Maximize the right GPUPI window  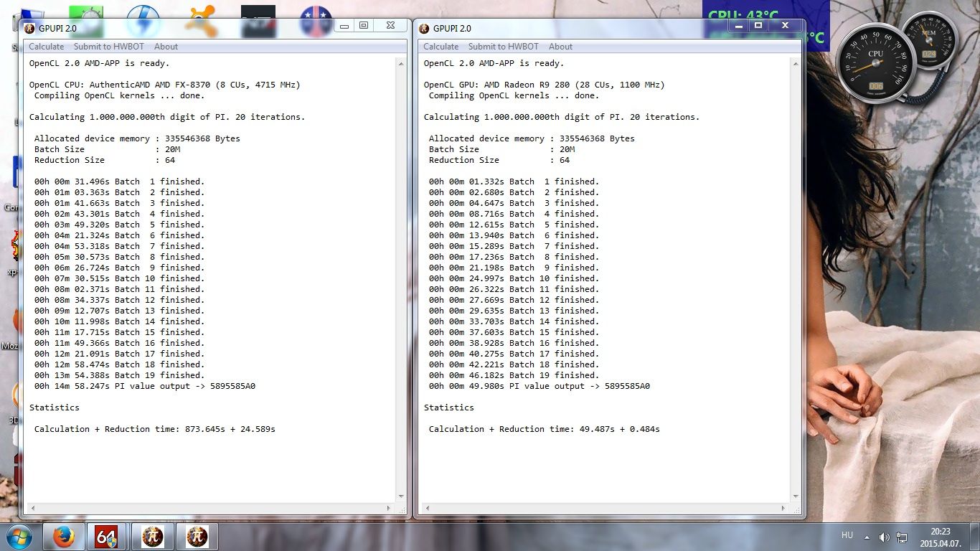(758, 25)
